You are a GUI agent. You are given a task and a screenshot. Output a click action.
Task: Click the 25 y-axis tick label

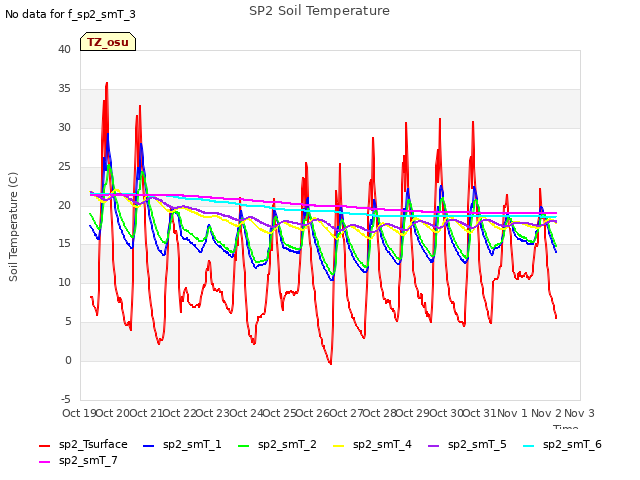(64, 167)
